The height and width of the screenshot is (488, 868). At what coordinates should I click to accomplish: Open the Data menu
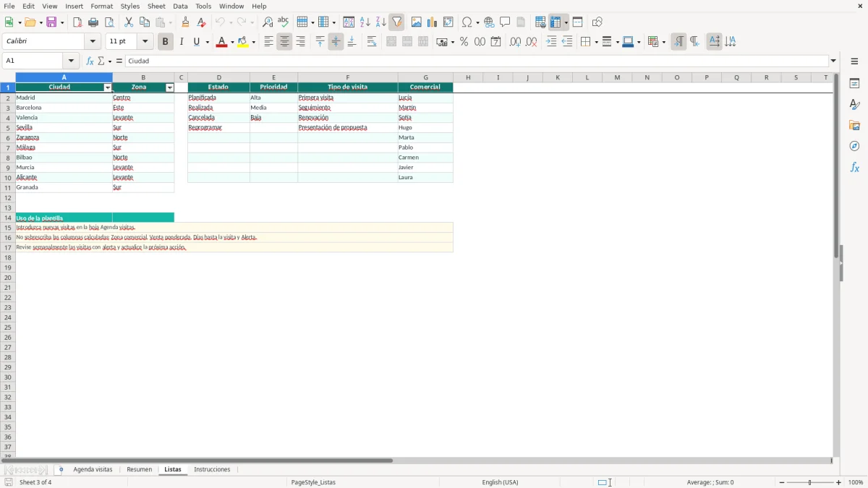(x=180, y=6)
